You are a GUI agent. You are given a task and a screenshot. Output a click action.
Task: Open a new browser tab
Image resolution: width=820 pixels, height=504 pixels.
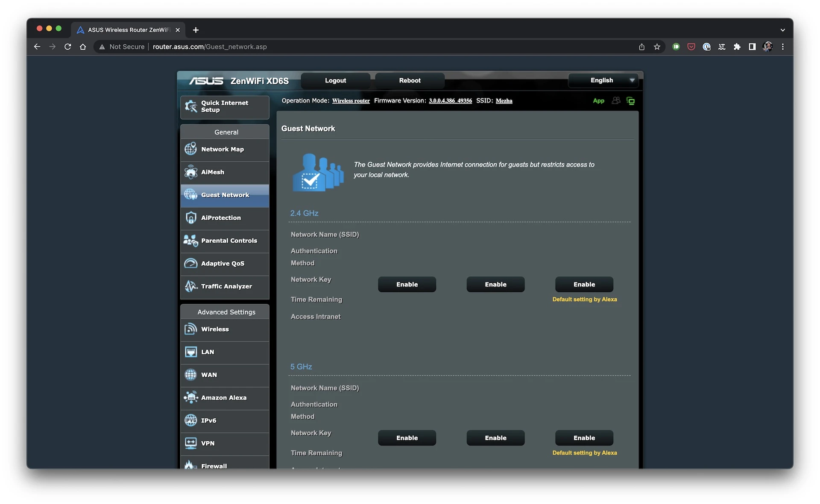[196, 30]
